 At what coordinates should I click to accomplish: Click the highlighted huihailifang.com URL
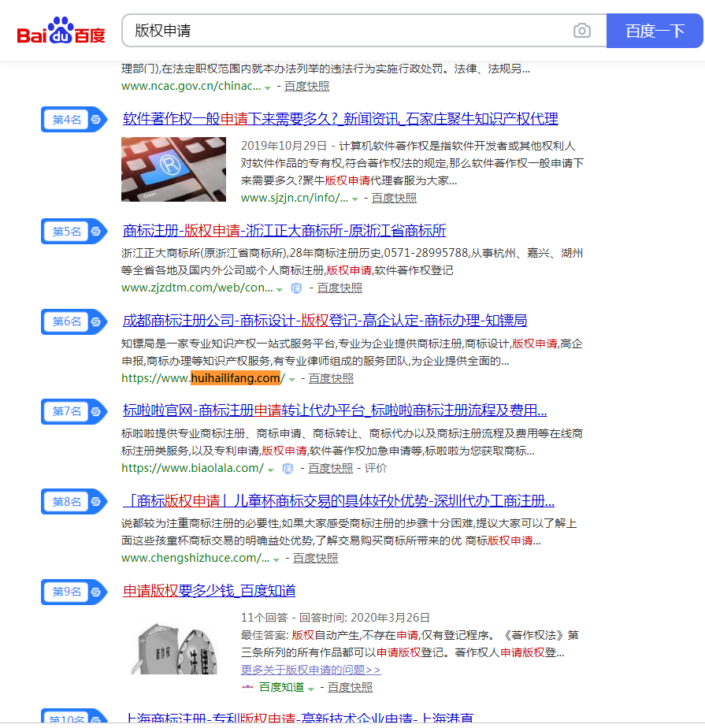point(236,378)
